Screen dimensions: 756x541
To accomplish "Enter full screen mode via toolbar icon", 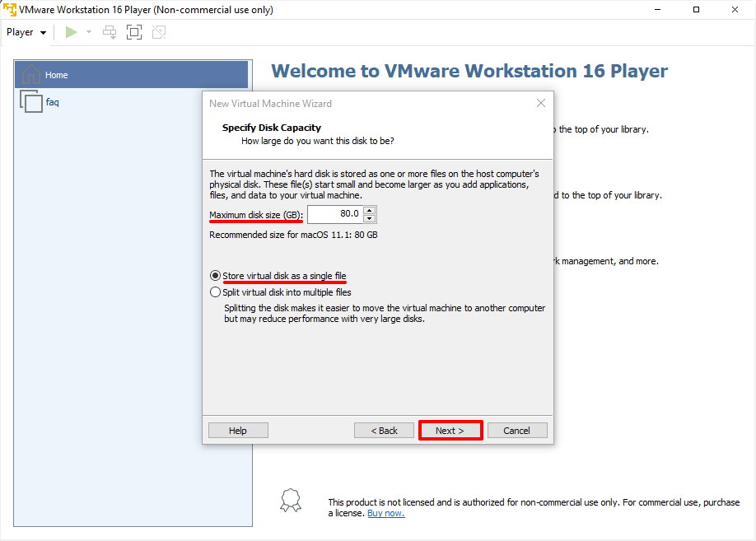I will [x=134, y=32].
